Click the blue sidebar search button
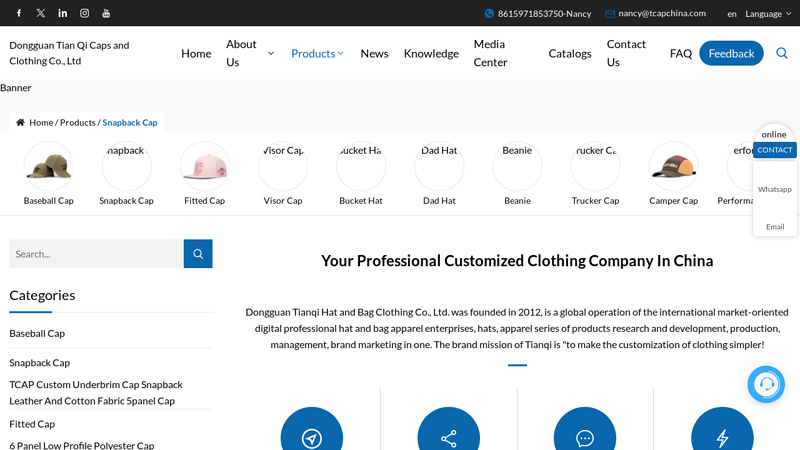This screenshot has height=450, width=800. point(198,254)
